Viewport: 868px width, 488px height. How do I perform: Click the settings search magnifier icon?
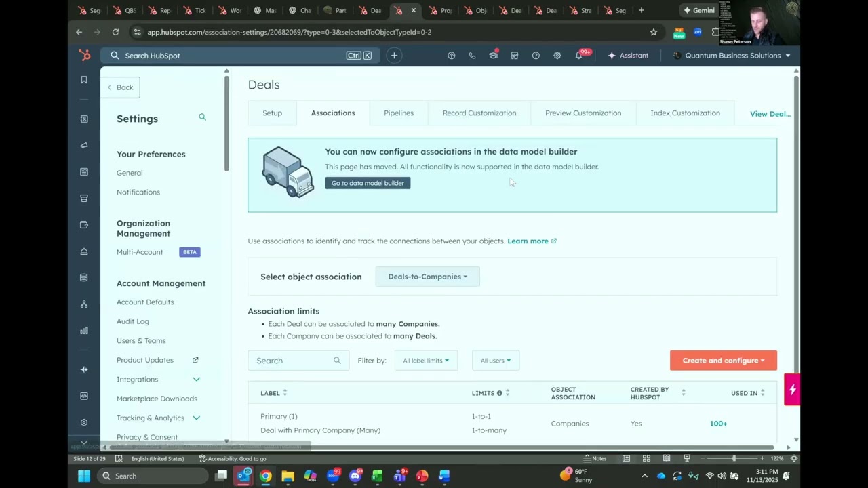pos(202,117)
